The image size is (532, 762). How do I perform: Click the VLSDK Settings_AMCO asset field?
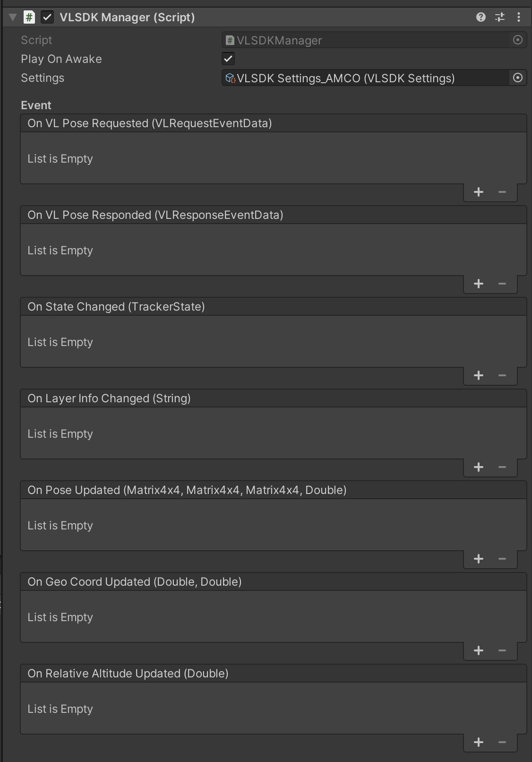coord(364,78)
